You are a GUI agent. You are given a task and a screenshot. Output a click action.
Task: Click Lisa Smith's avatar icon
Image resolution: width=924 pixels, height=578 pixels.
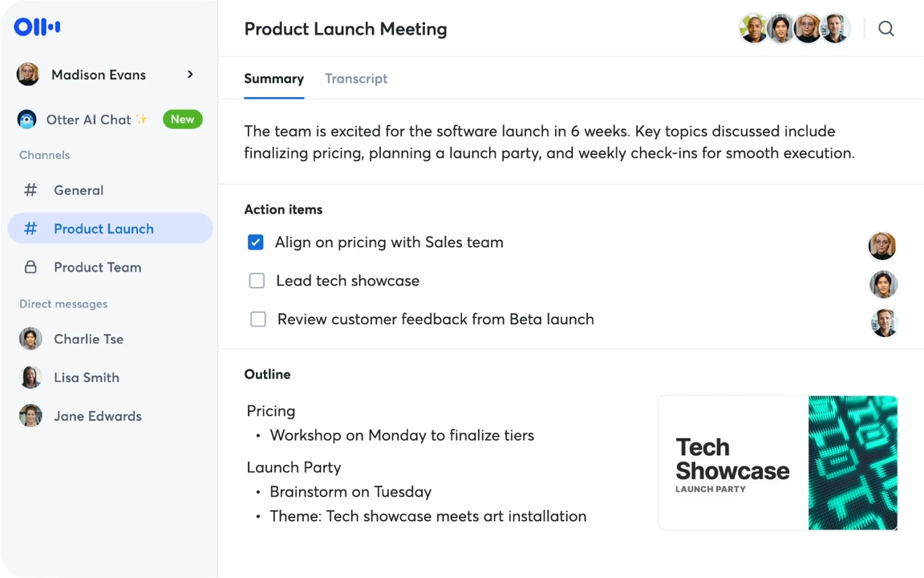[x=30, y=377]
